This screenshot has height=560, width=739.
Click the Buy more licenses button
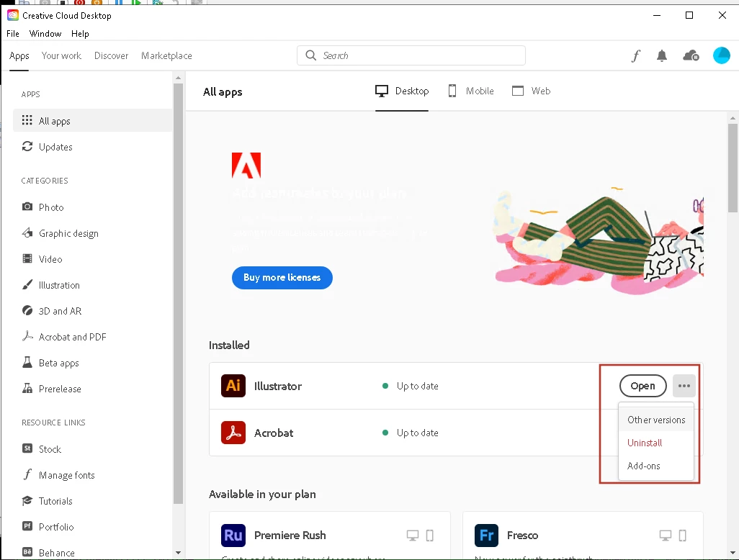click(282, 277)
